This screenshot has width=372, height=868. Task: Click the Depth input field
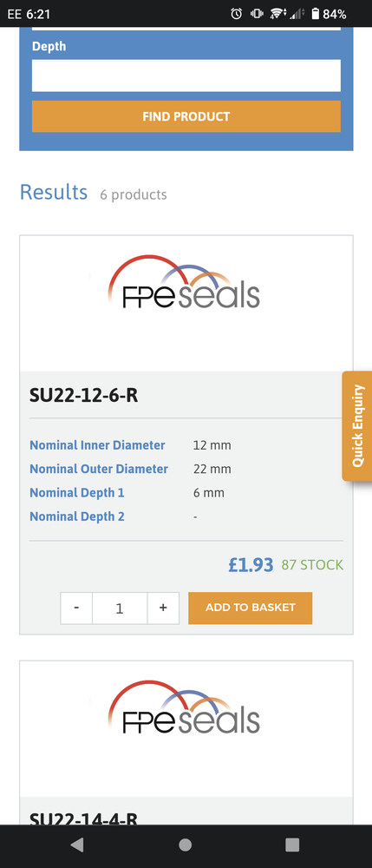tap(186, 76)
